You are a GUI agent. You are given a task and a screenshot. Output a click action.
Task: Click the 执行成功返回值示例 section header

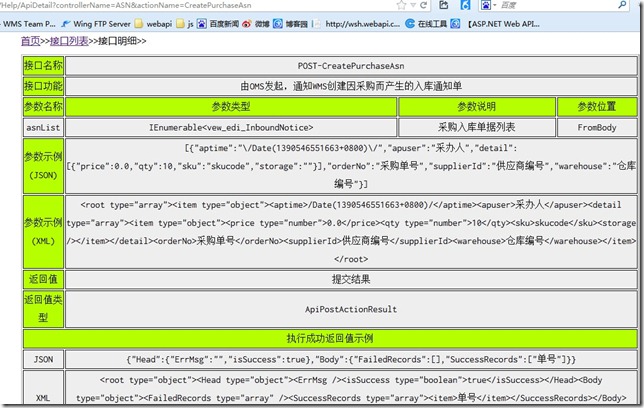tap(330, 339)
